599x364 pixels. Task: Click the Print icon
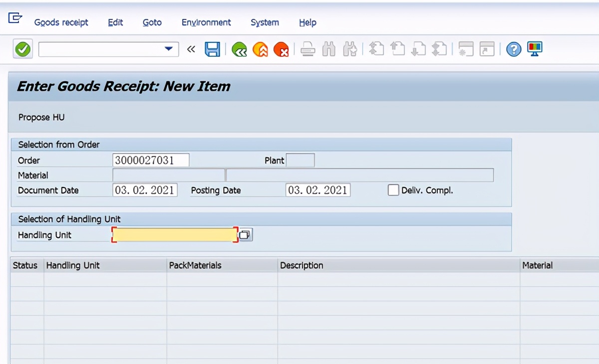(x=308, y=49)
